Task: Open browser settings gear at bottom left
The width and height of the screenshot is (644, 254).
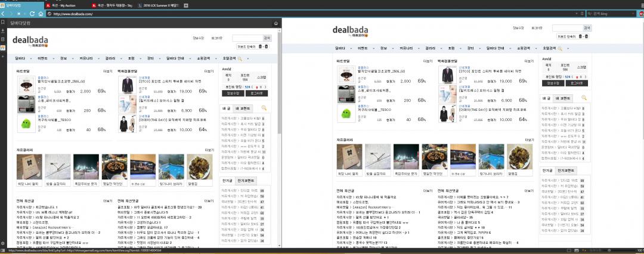Action: click(x=3, y=244)
